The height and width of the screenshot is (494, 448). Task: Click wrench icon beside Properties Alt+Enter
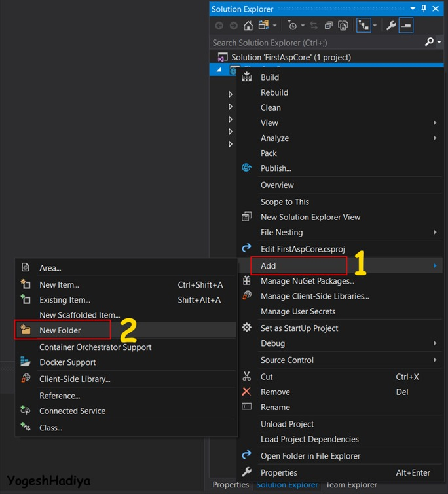coord(246,472)
